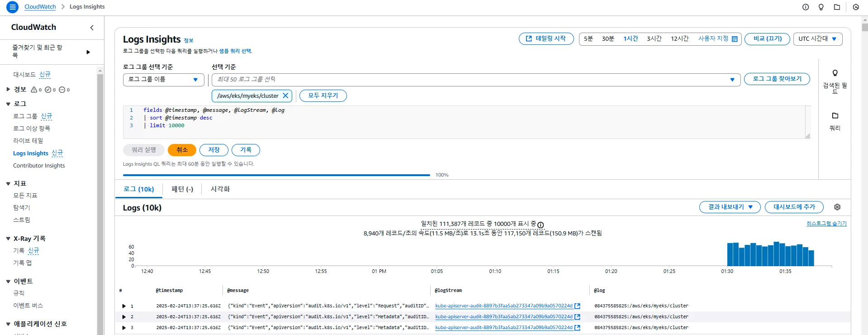Click the alarm OK checkmark icon in the sidebar

click(48, 90)
